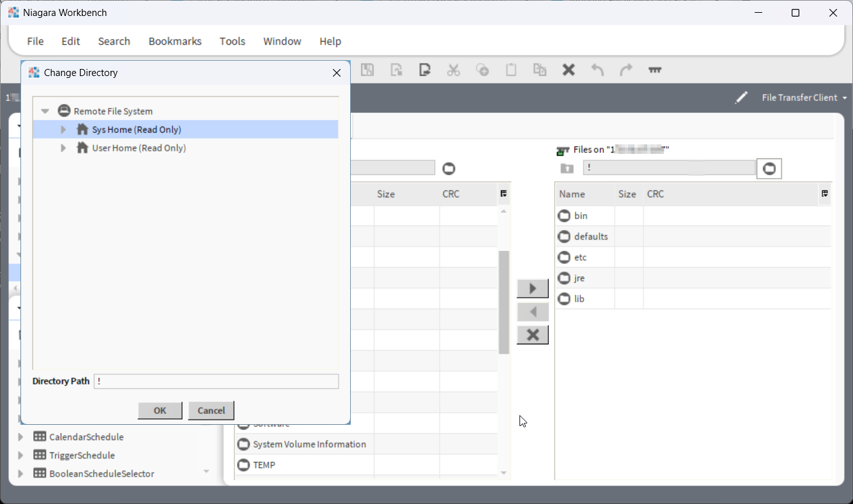This screenshot has height=504, width=853.
Task: Click the Undo arrow icon
Action: point(597,70)
